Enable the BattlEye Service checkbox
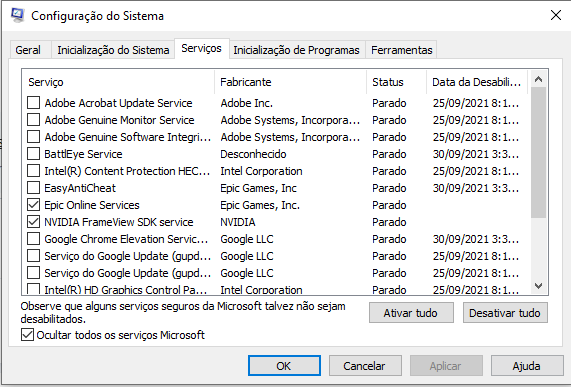 pos(34,154)
